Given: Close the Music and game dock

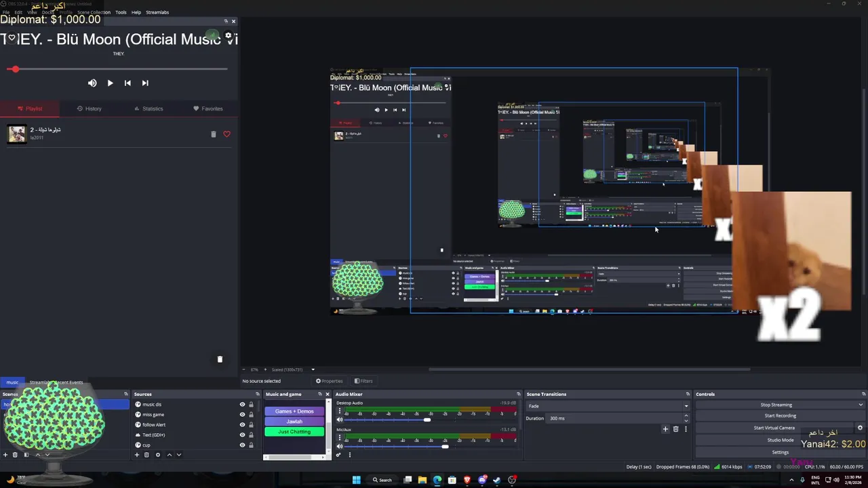Looking at the screenshot, I should click(327, 394).
